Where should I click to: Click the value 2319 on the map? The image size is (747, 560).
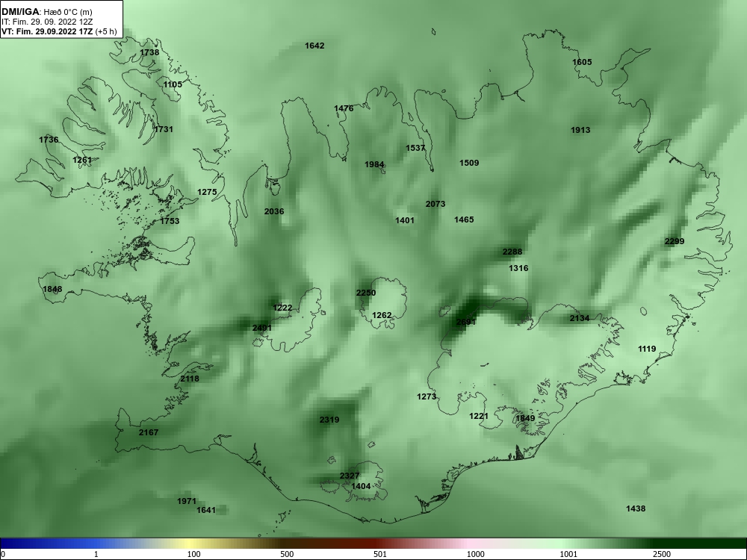329,420
